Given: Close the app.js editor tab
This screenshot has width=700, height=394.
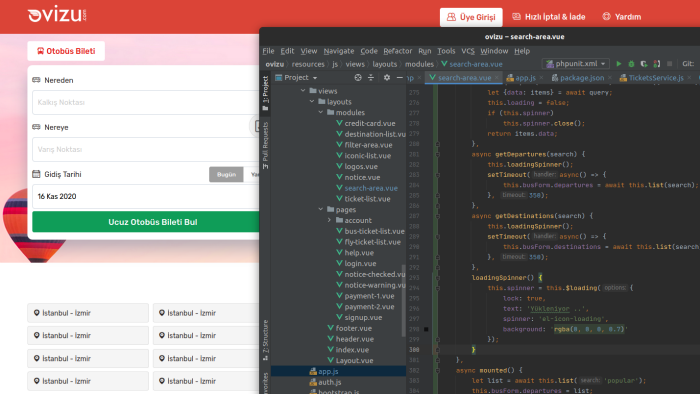Looking at the screenshot, I should coord(542,78).
